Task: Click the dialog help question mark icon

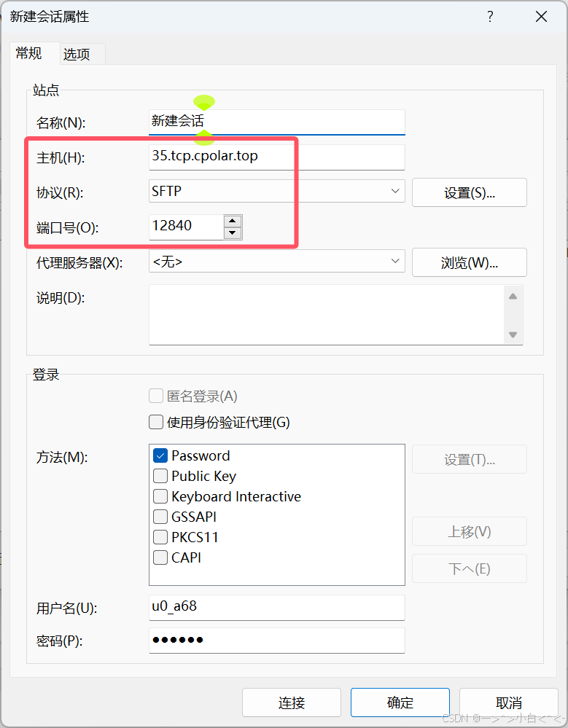Action: (x=490, y=16)
